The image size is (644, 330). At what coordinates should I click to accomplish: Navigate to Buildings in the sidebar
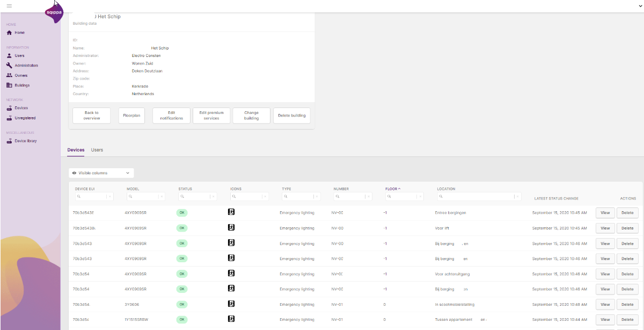tap(22, 85)
